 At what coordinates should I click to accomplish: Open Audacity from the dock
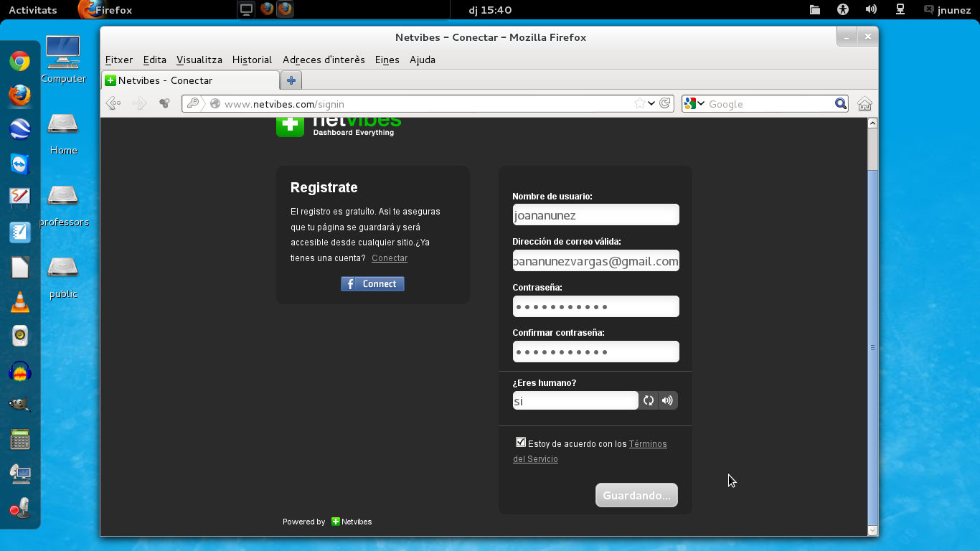[x=19, y=372]
